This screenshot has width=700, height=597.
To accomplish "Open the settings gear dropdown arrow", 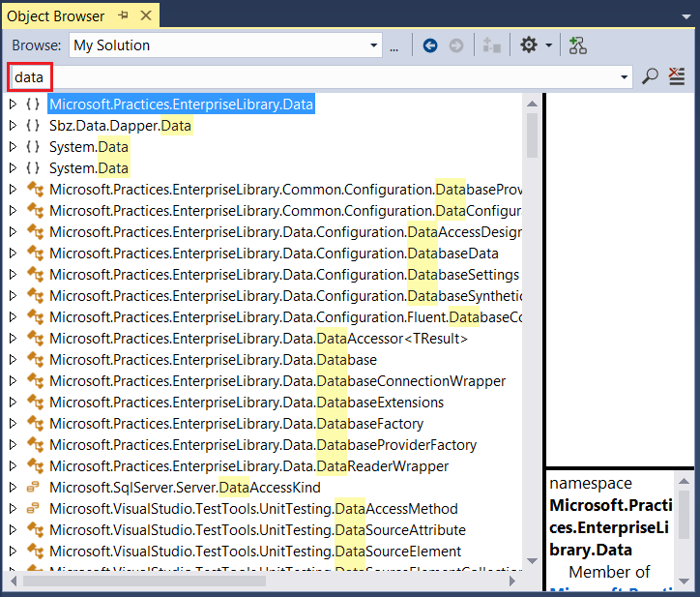I will click(x=549, y=45).
